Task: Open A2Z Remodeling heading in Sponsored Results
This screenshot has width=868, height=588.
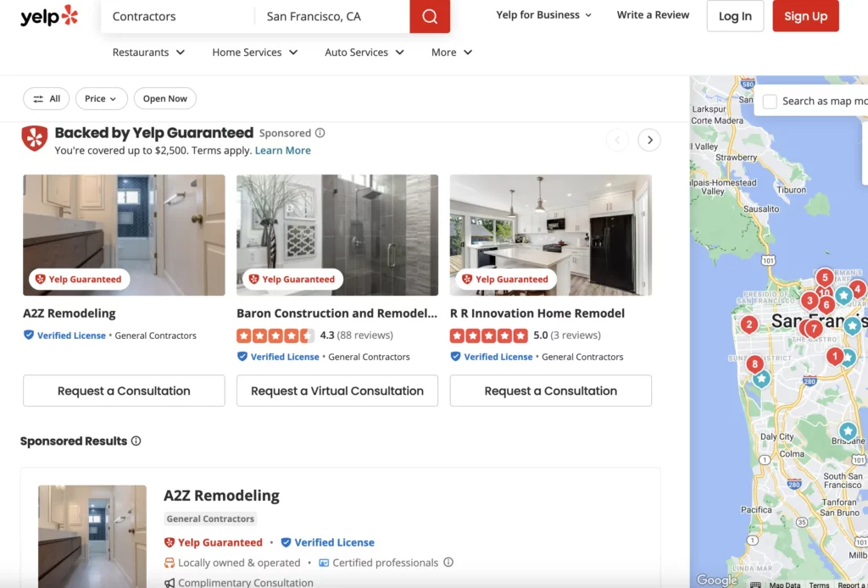Action: pyautogui.click(x=221, y=495)
